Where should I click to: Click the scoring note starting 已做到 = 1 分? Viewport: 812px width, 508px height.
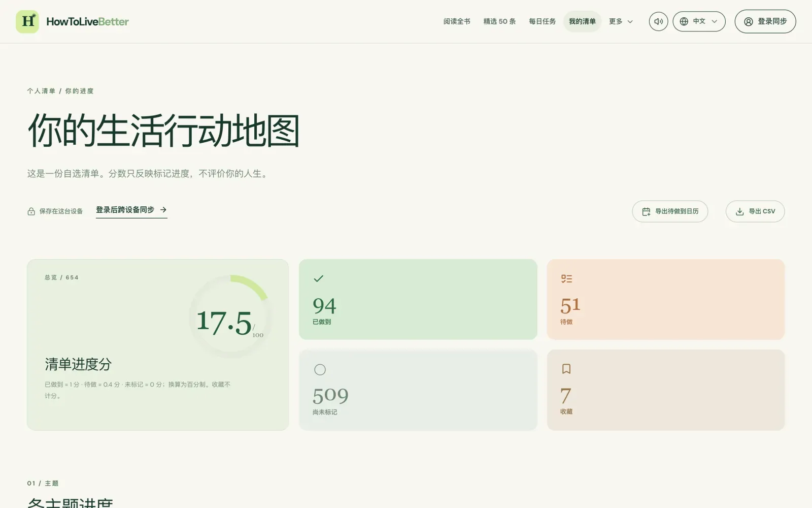[138, 390]
